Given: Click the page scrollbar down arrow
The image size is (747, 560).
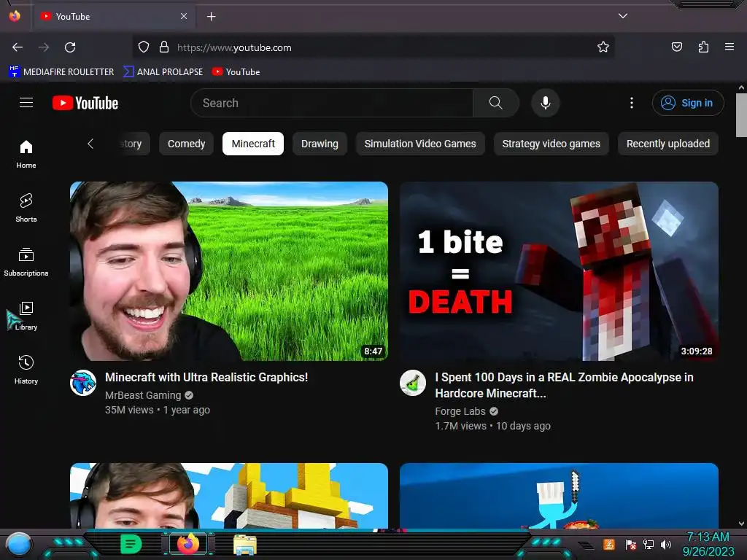Looking at the screenshot, I should click(741, 524).
